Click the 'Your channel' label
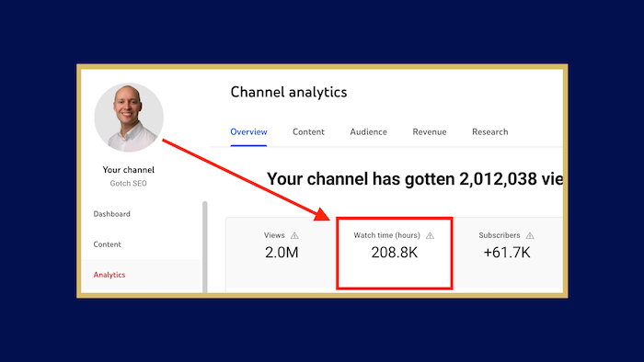The height and width of the screenshot is (362, 644). point(129,170)
